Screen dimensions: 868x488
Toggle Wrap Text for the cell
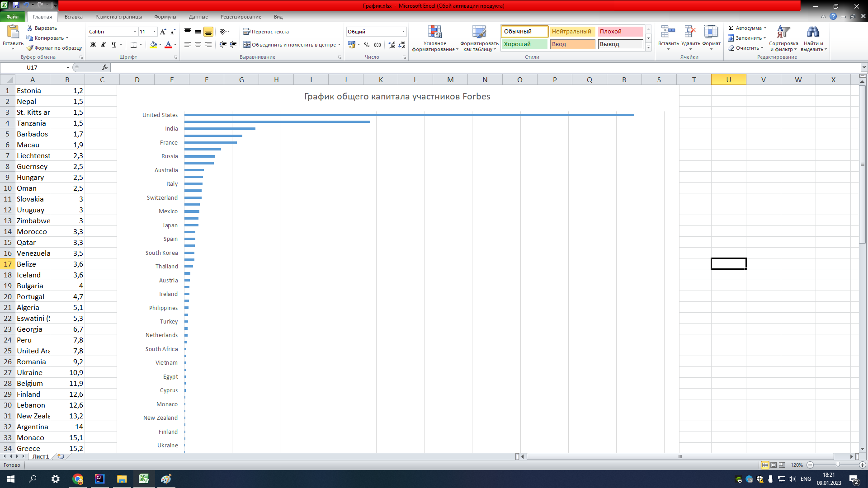pos(266,32)
